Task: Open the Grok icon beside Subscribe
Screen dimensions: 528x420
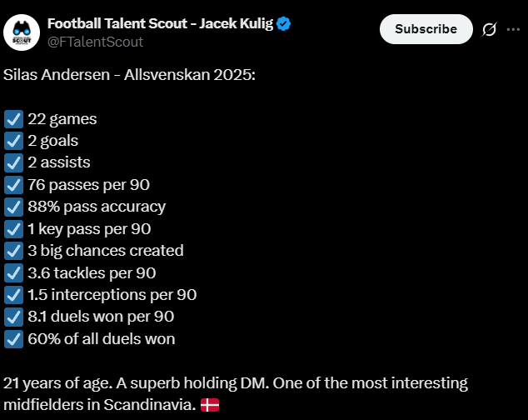Action: [490, 29]
